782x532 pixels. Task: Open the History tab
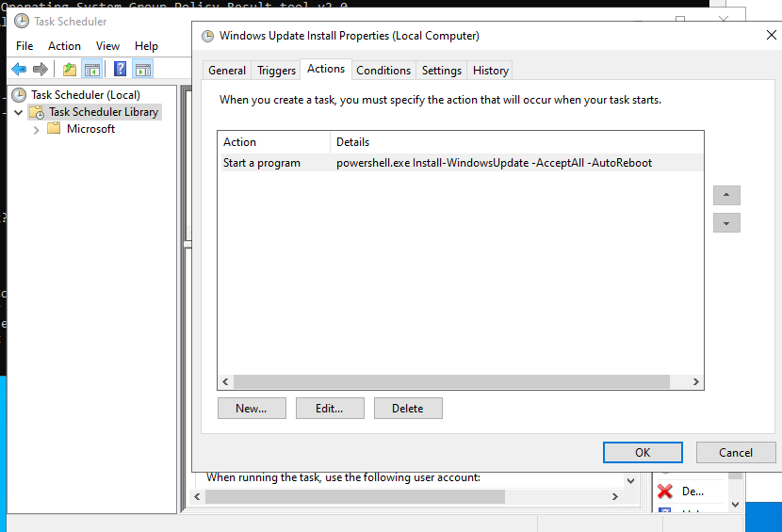pyautogui.click(x=490, y=71)
